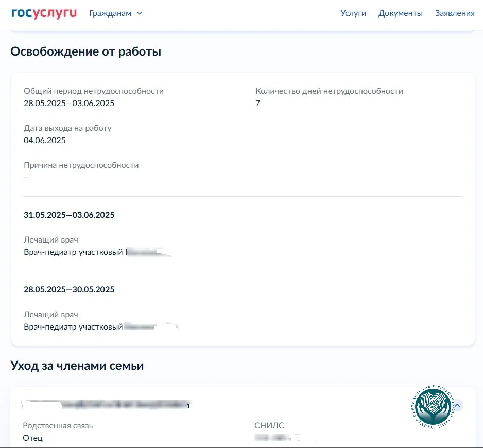Screen dimensions: 483x448
Task: Navigate to Заявления in the header
Action: tap(455, 13)
